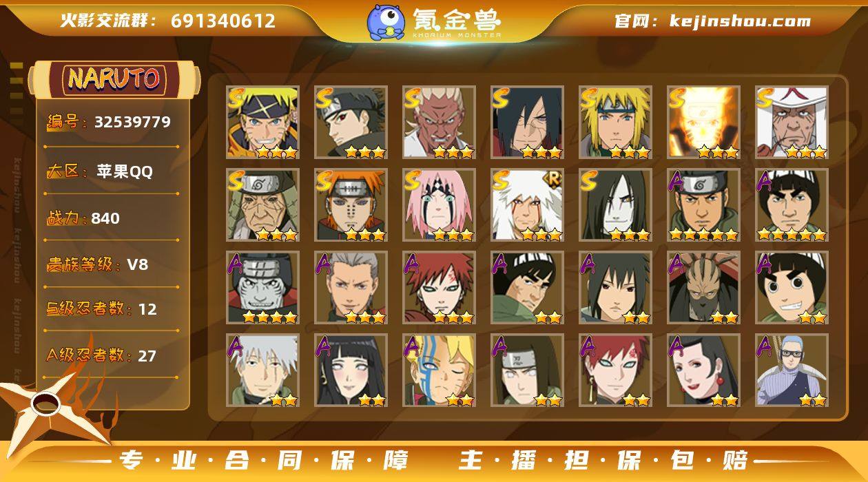Click the masked Kakuzu A-rank portrait
The image size is (868, 482).
(703, 288)
